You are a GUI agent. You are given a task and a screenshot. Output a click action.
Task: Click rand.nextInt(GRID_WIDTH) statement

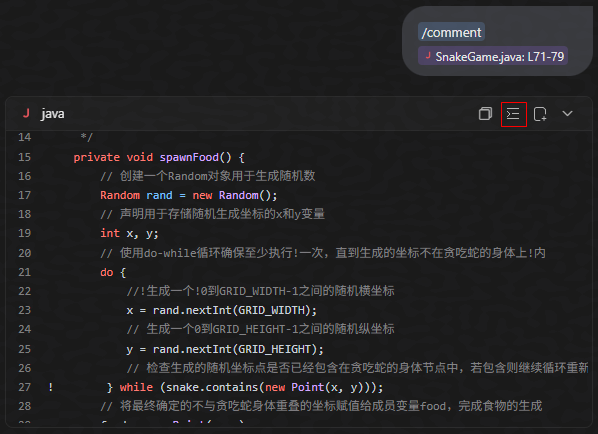(x=222, y=310)
